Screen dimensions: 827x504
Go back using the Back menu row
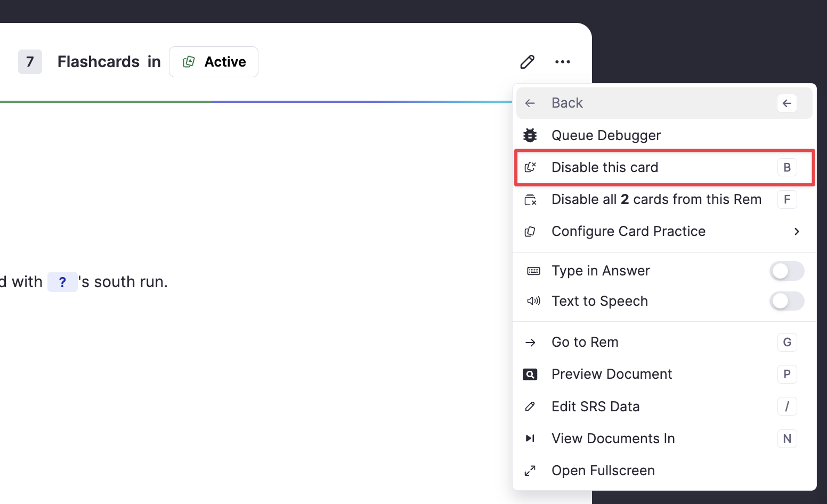[567, 103]
